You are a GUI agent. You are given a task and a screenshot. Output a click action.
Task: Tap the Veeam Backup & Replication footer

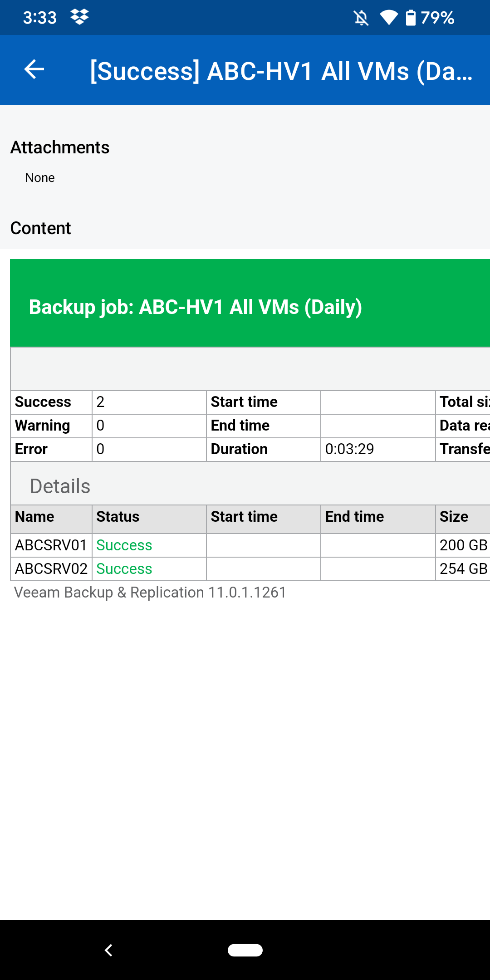[150, 593]
